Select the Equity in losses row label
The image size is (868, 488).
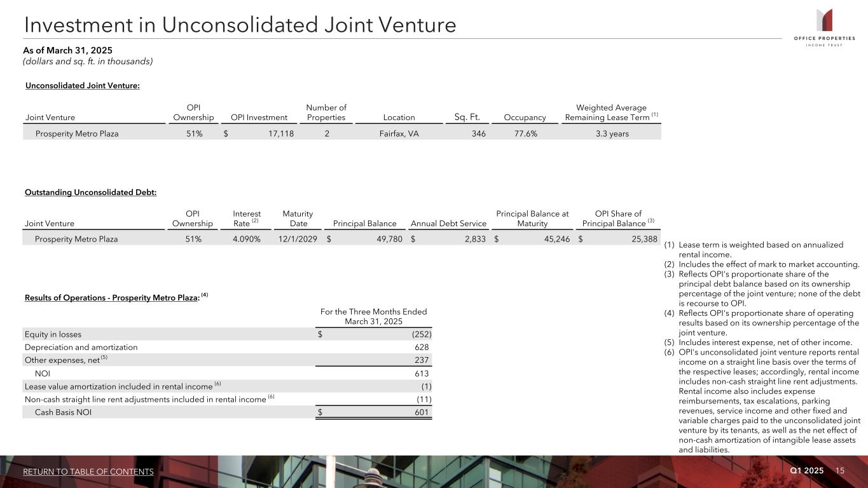53,334
